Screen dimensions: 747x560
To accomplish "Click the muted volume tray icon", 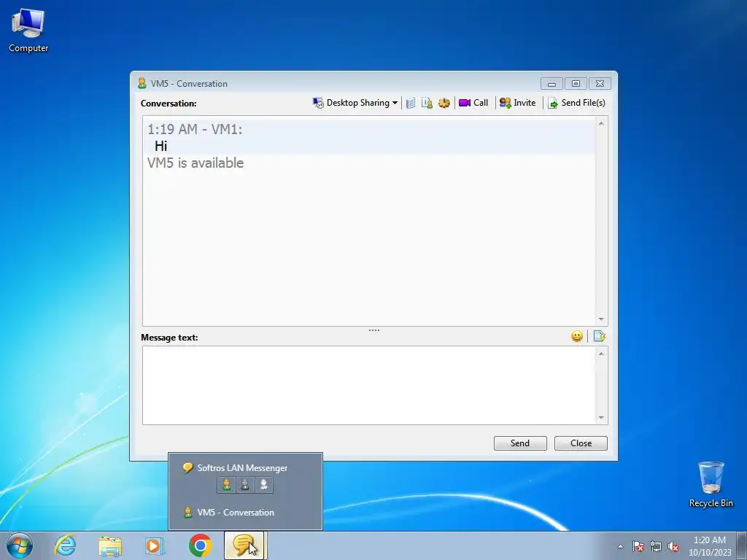I will (673, 546).
